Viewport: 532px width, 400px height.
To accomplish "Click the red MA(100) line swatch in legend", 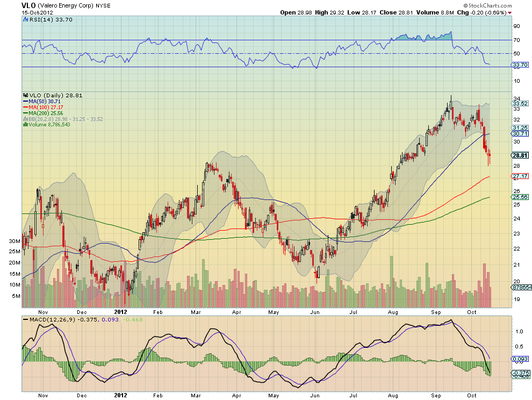I will click(x=25, y=108).
